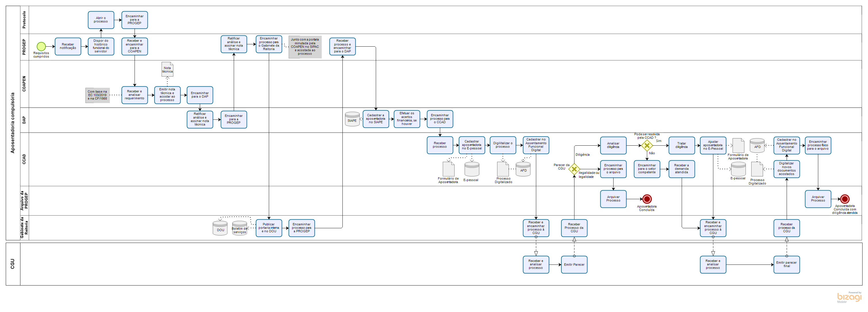
Task: Click the 'Cadastrar a aposentadoria no SIAPE' task
Action: (375, 119)
